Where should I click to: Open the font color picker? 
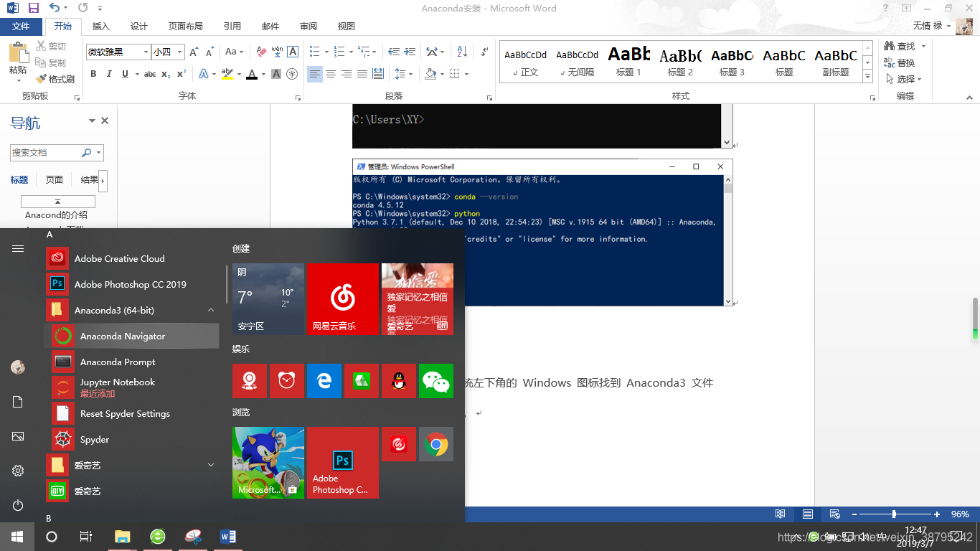(x=264, y=74)
